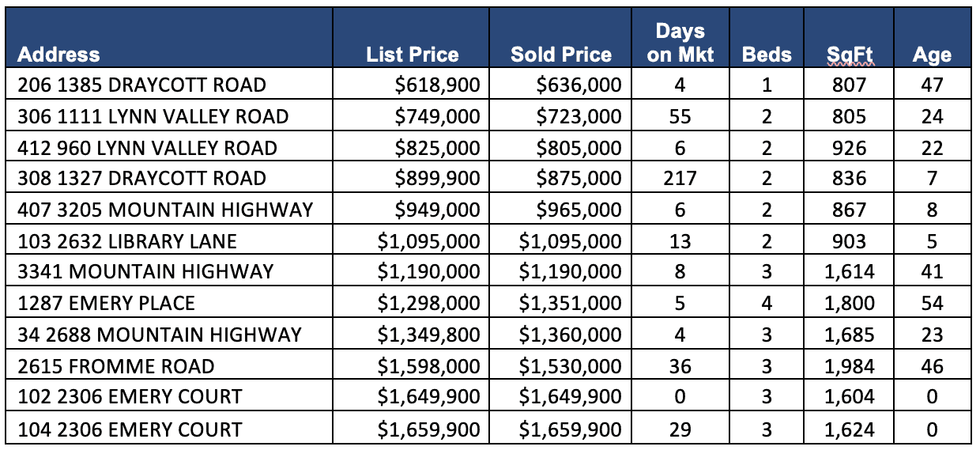Click the Address column header
The width and height of the screenshot is (980, 454).
(x=59, y=55)
